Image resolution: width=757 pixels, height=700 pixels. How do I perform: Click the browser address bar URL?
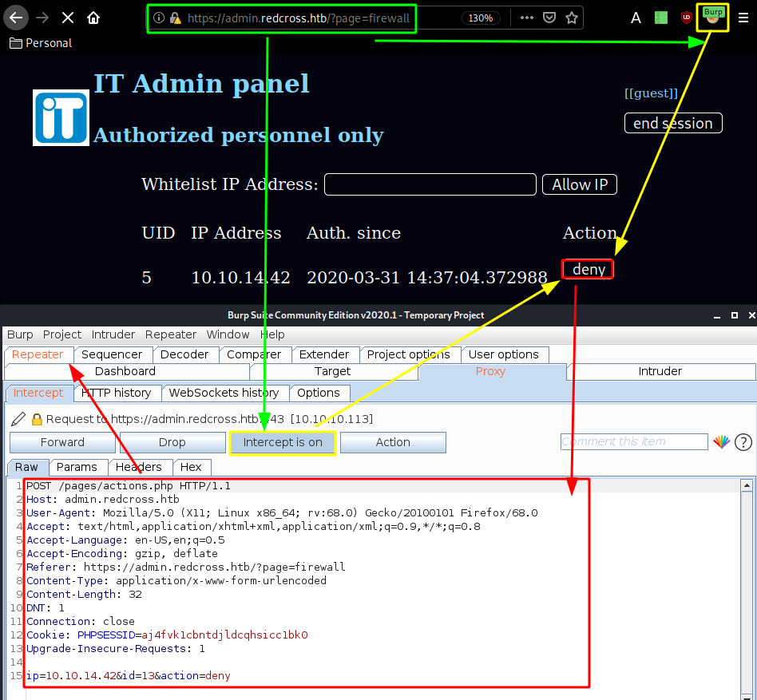(x=299, y=18)
